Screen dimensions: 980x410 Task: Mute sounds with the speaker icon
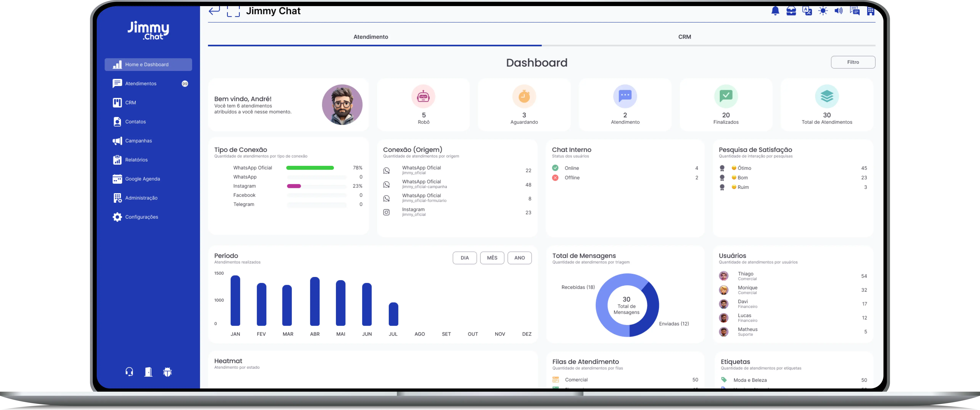click(838, 11)
